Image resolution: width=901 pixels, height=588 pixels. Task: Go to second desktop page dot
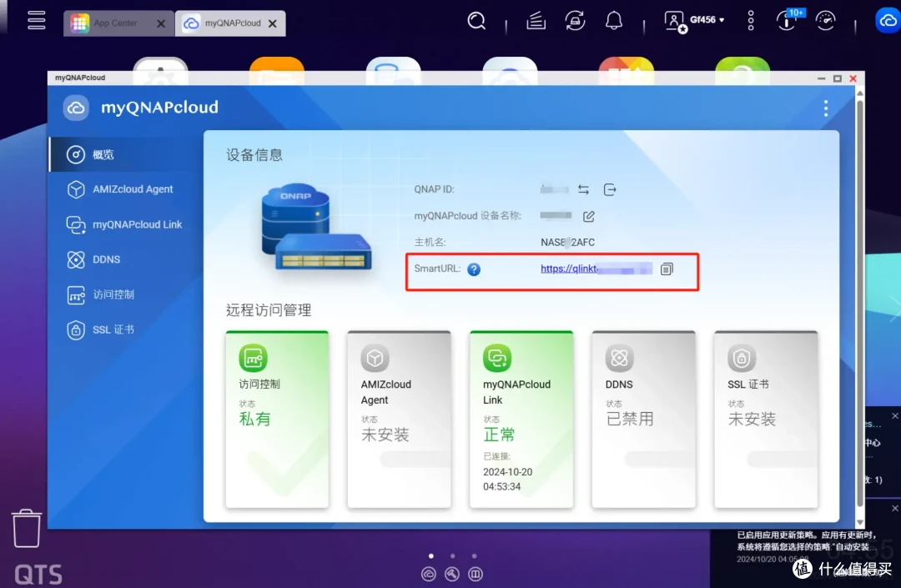point(453,555)
